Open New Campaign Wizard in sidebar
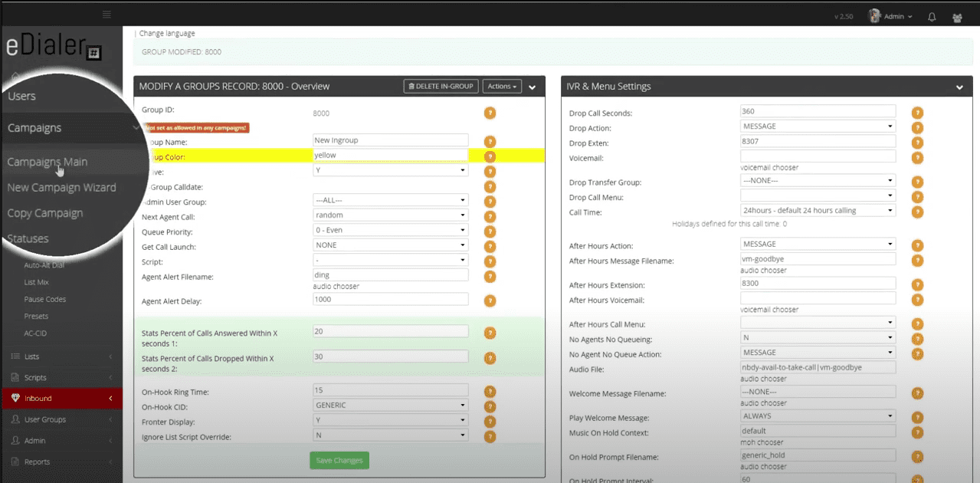980x483 pixels. click(61, 187)
